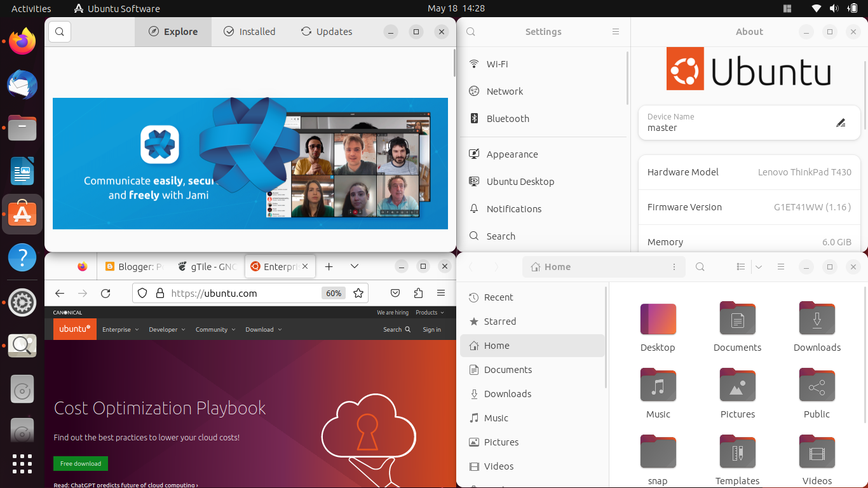Select the gTile tab in Firefox

[x=207, y=267]
